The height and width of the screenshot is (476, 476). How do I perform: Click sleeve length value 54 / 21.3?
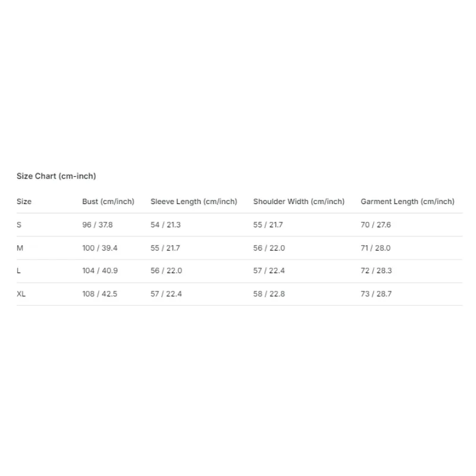click(x=165, y=225)
